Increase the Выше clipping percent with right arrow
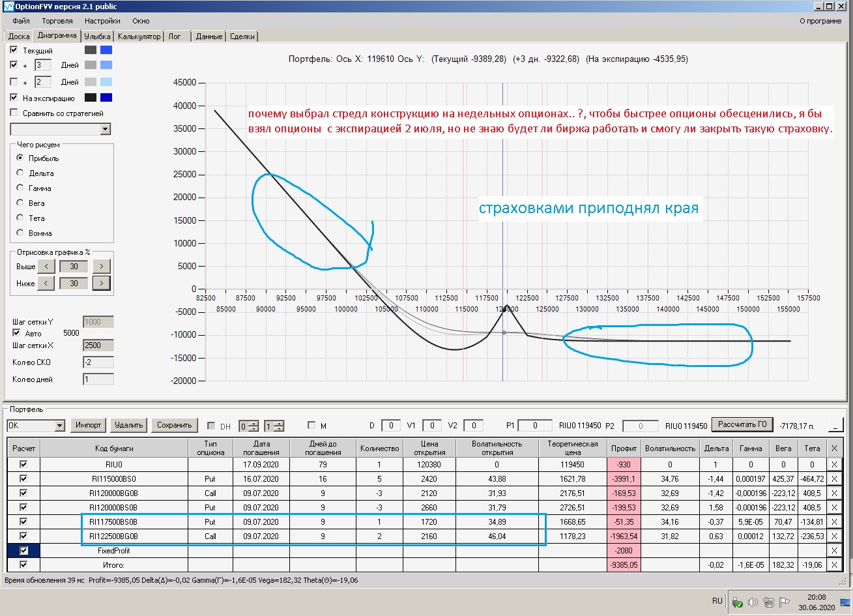 (x=101, y=266)
